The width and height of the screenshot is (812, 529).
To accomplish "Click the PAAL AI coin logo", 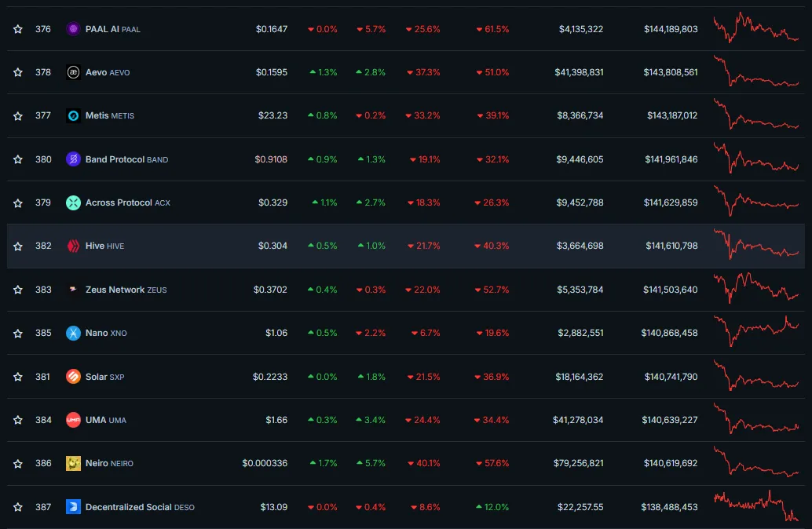I will coord(73,29).
